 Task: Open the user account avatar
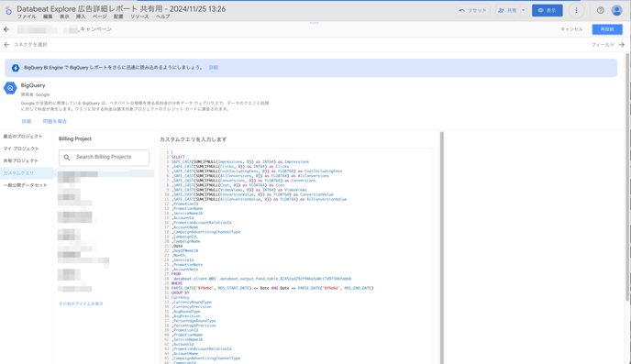coord(617,10)
